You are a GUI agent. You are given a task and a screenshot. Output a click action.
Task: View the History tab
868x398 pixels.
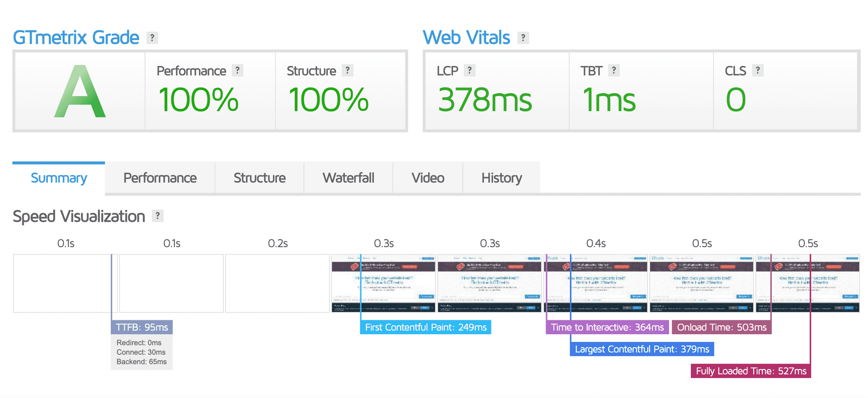pos(501,178)
